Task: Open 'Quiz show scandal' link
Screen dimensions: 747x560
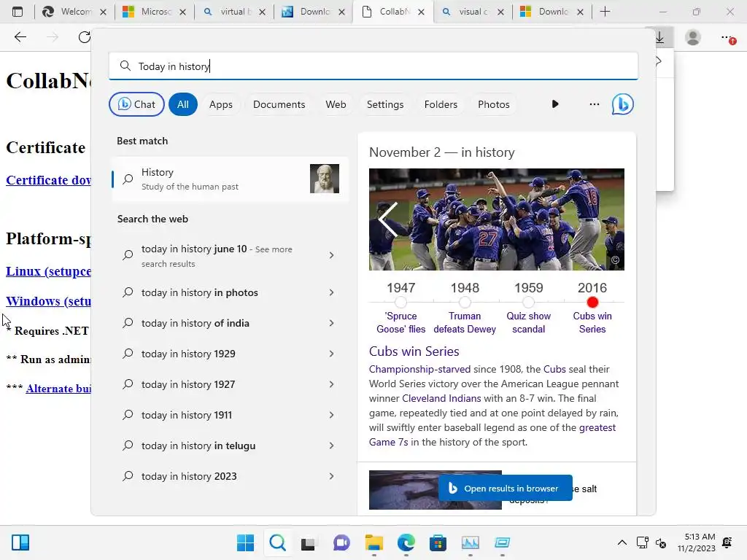Action: pos(528,322)
